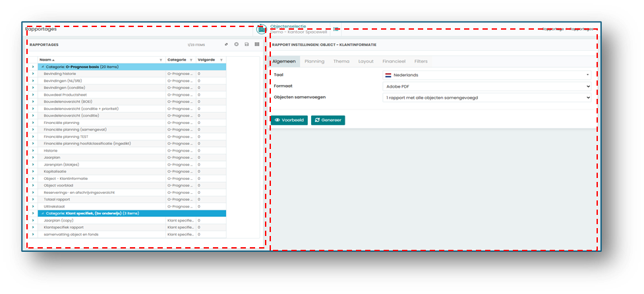
Task: Open the Objectenselectie link
Action: 288,26
